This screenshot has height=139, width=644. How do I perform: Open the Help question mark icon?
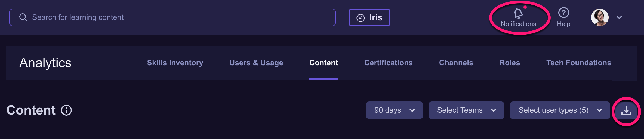coord(563,13)
